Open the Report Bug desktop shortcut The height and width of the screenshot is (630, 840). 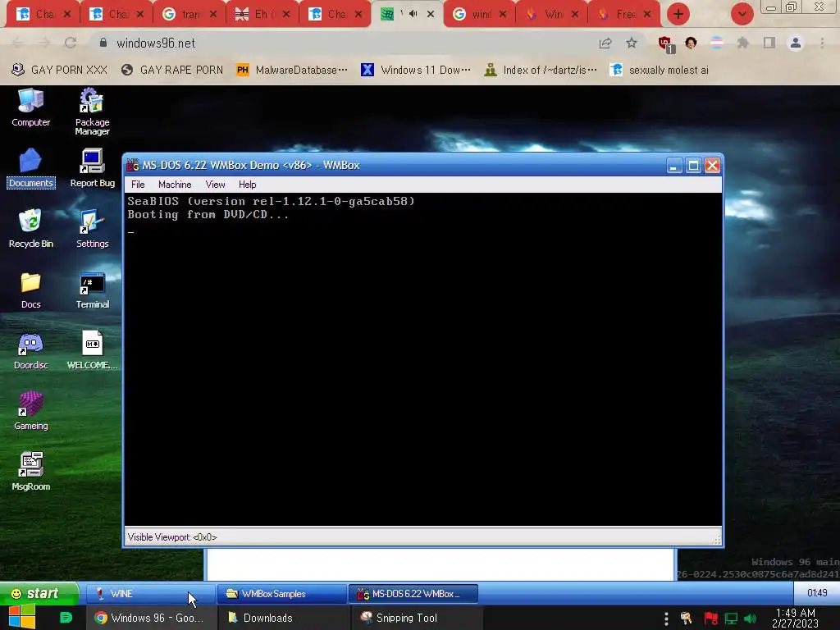(x=92, y=168)
